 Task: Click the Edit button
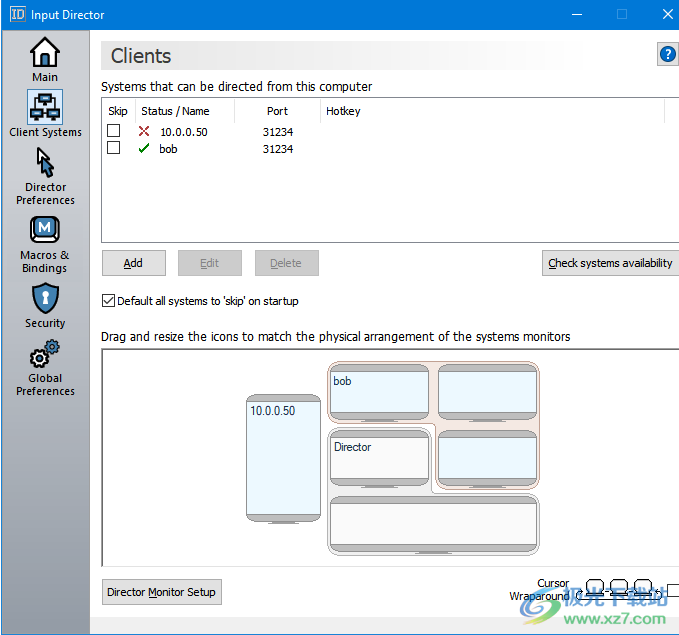(x=210, y=263)
